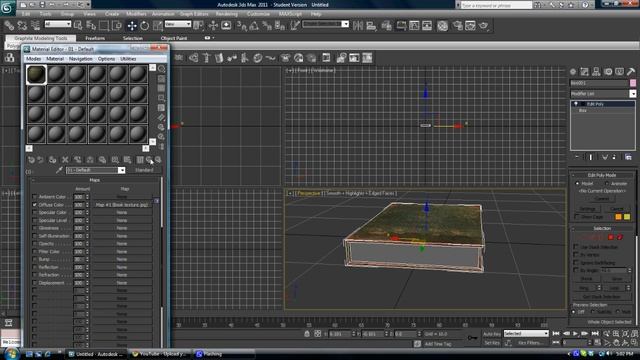
Task: Click Go to Start playback button
Action: (x=556, y=333)
